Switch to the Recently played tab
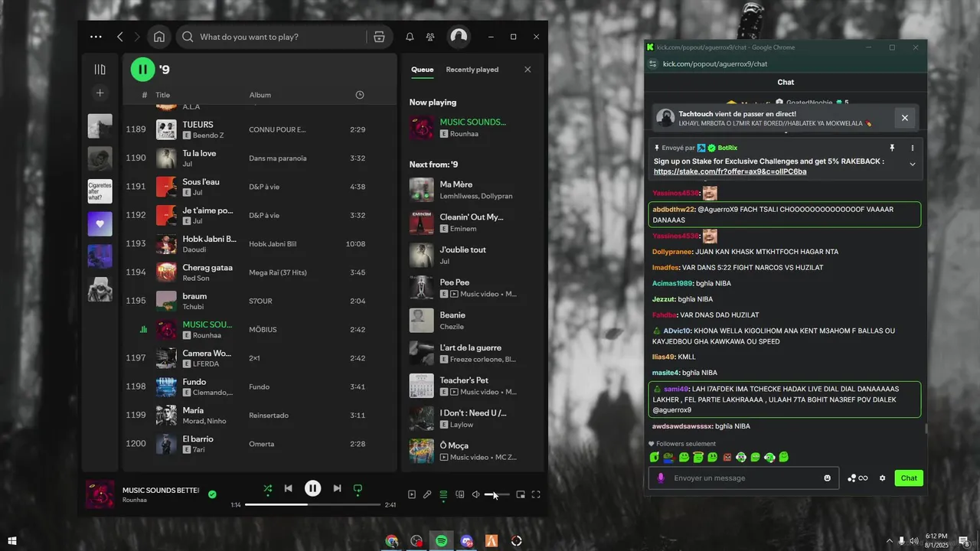 [472, 70]
